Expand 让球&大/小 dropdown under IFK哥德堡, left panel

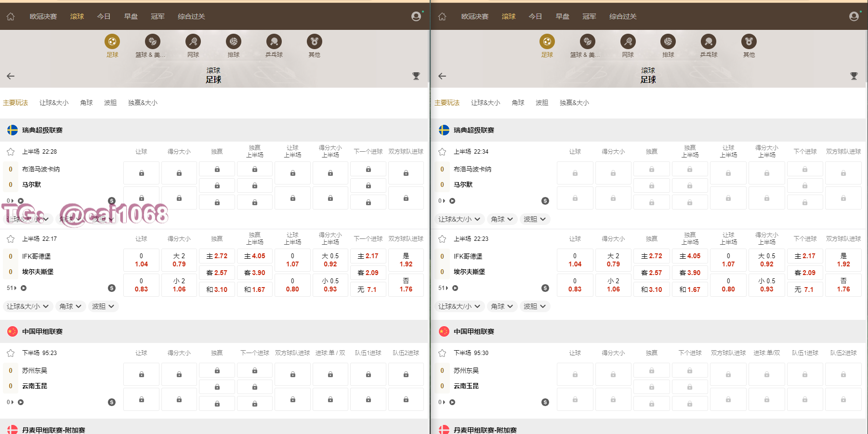tap(27, 306)
